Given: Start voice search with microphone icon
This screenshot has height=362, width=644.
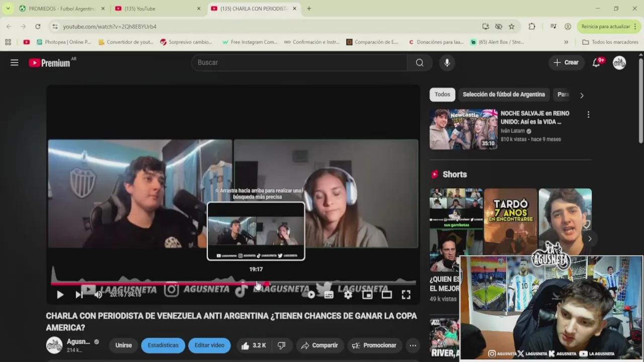Looking at the screenshot, I should (x=447, y=62).
